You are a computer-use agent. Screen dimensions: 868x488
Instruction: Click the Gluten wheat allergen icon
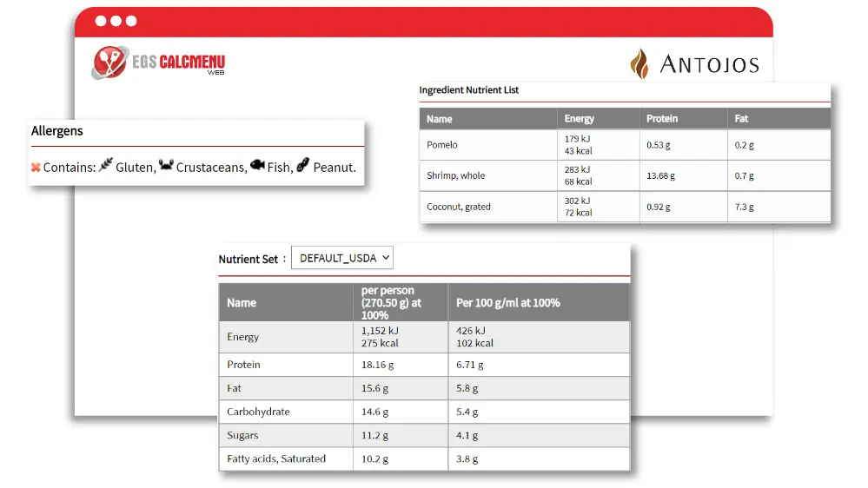click(106, 165)
